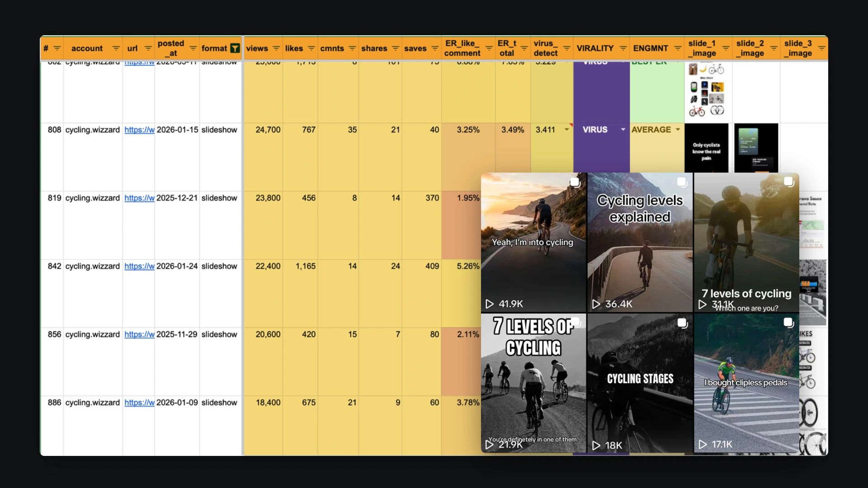Open the '7 levels of cycling' 31.1K thumbnail
The width and height of the screenshot is (868, 488).
tap(746, 243)
